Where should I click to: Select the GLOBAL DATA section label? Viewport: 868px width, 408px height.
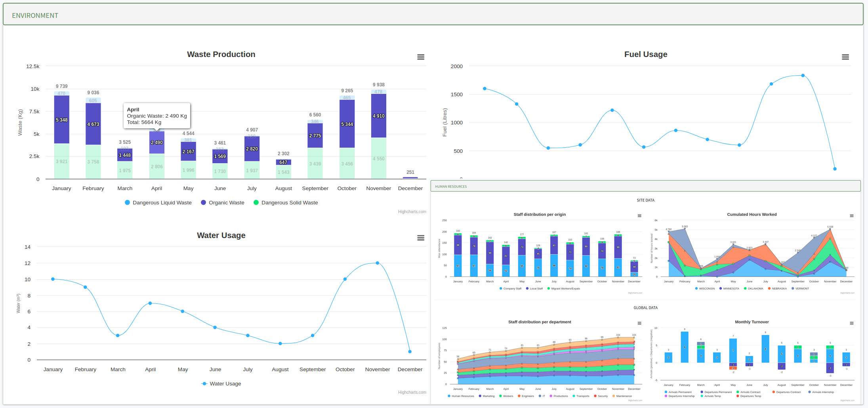(645, 307)
